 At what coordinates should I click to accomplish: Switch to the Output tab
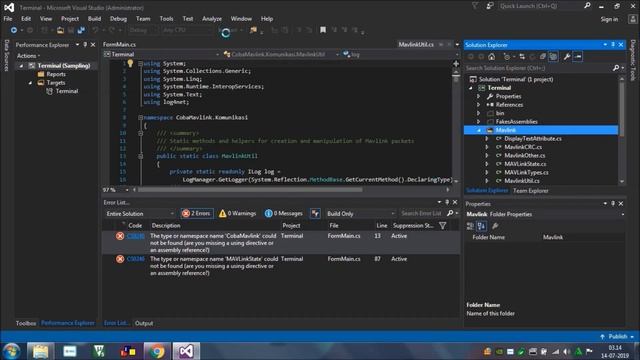pos(144,323)
